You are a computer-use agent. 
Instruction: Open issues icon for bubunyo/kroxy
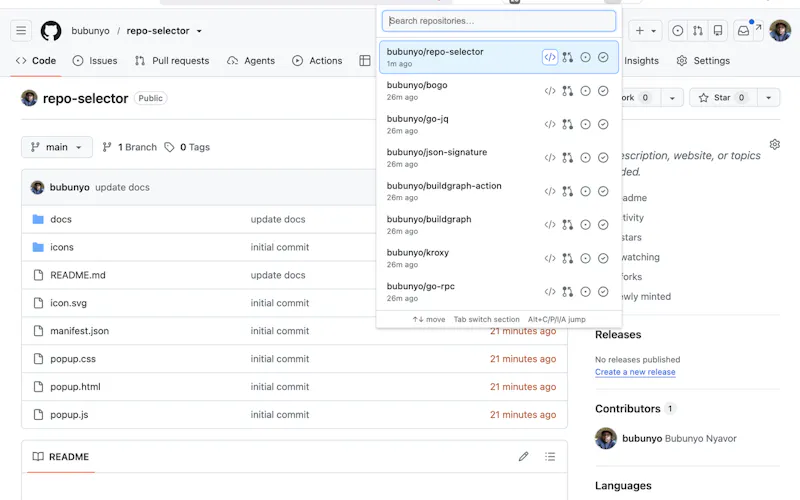coord(585,258)
